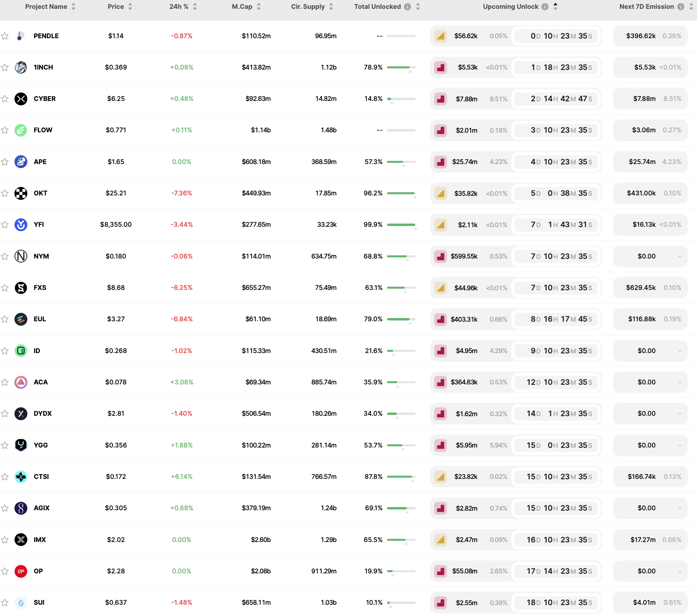Open the DYDX project name link
This screenshot has height=616, width=697.
point(43,414)
